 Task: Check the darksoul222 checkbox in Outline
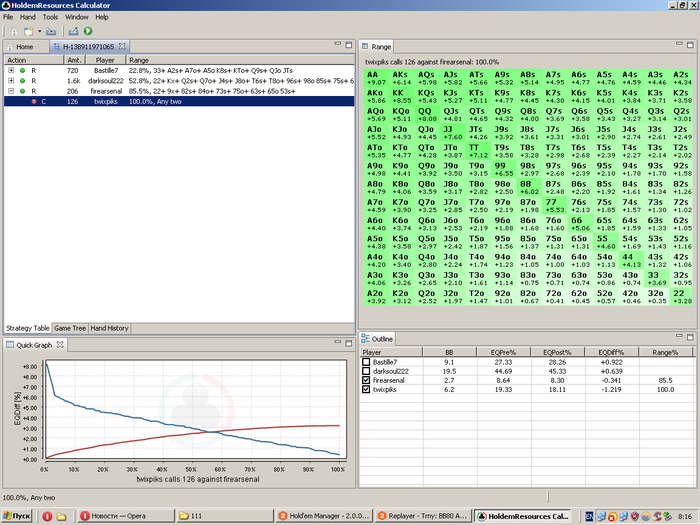(x=366, y=371)
